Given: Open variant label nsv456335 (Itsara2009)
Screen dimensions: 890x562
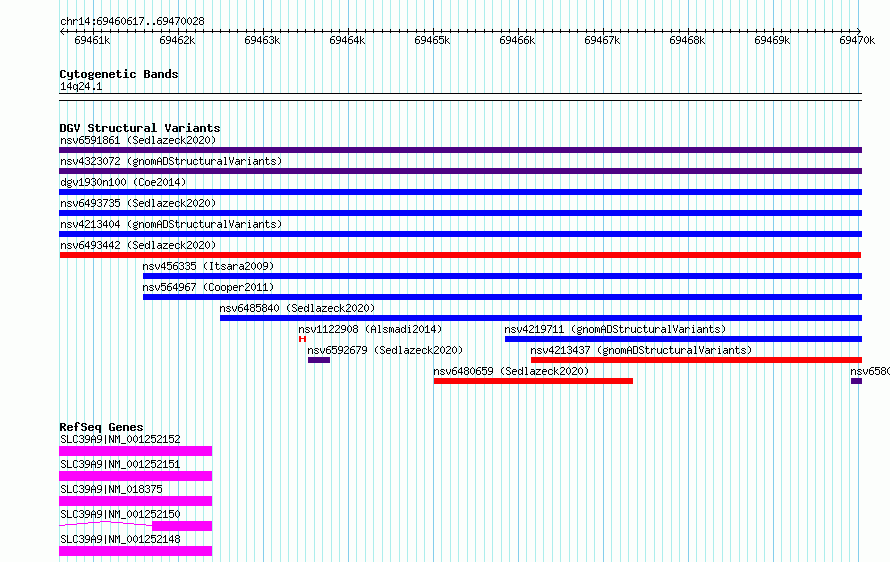Looking at the screenshot, I should (x=208, y=266).
